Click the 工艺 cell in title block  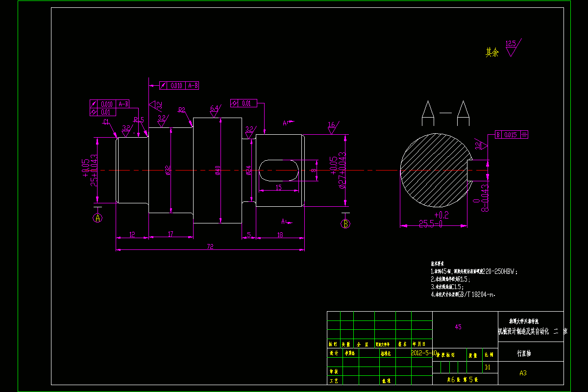click(x=334, y=380)
